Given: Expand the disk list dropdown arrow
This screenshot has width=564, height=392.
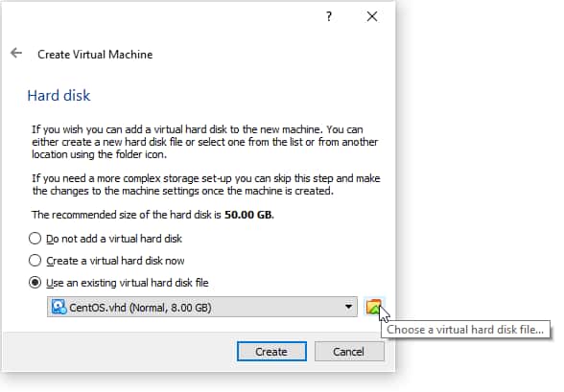Looking at the screenshot, I should pyautogui.click(x=348, y=307).
